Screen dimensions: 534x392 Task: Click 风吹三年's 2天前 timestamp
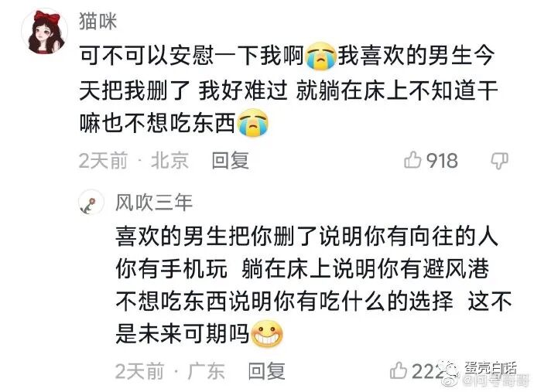click(x=139, y=371)
